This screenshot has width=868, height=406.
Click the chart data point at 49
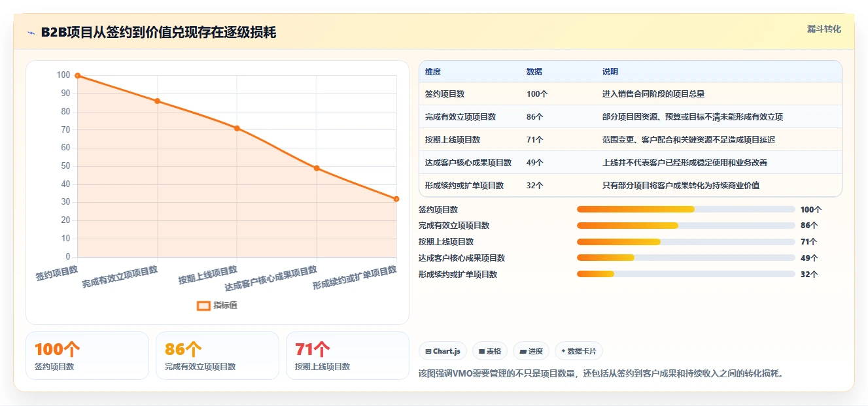coord(317,168)
